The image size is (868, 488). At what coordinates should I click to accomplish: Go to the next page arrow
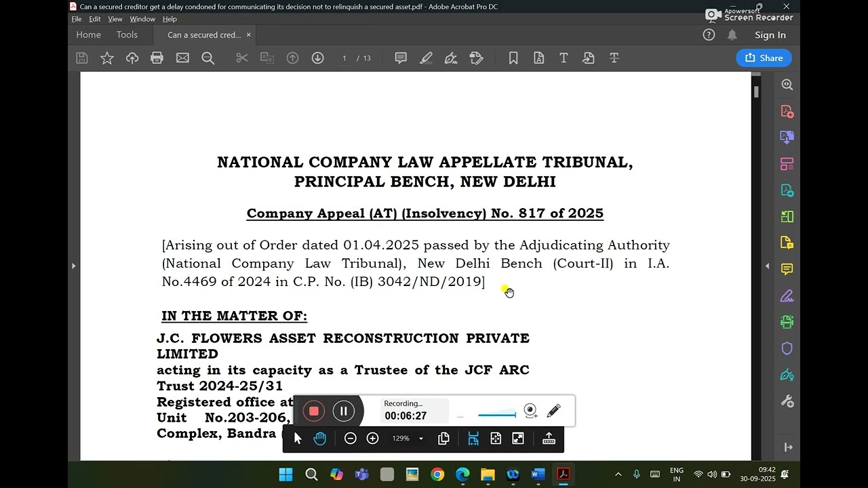317,58
